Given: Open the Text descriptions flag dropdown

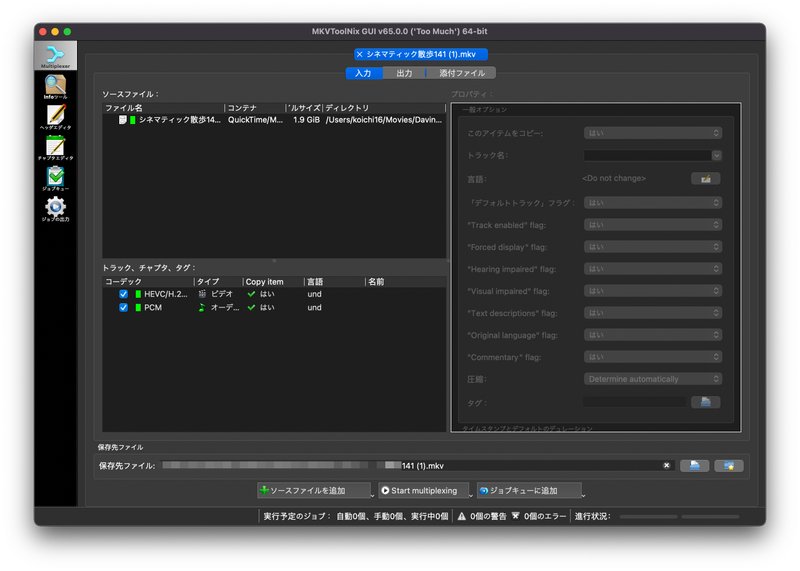Looking at the screenshot, I should (653, 313).
